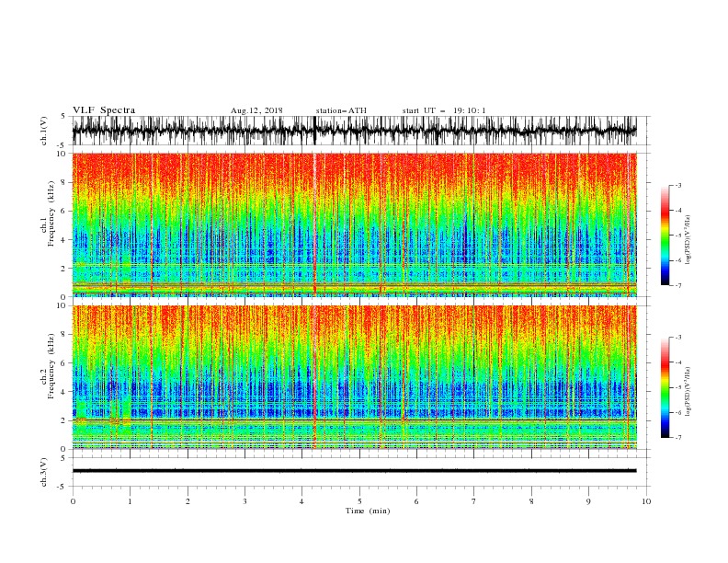Click the ch.1 spectrogram "8" kHz tick label
Viewport: 728px width, 563px height.
pos(64,182)
